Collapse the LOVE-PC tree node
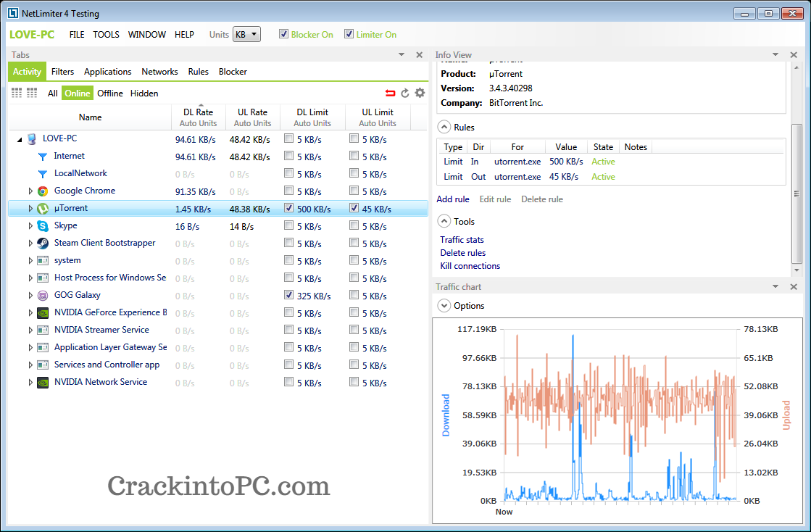This screenshot has width=811, height=532. pyautogui.click(x=20, y=140)
